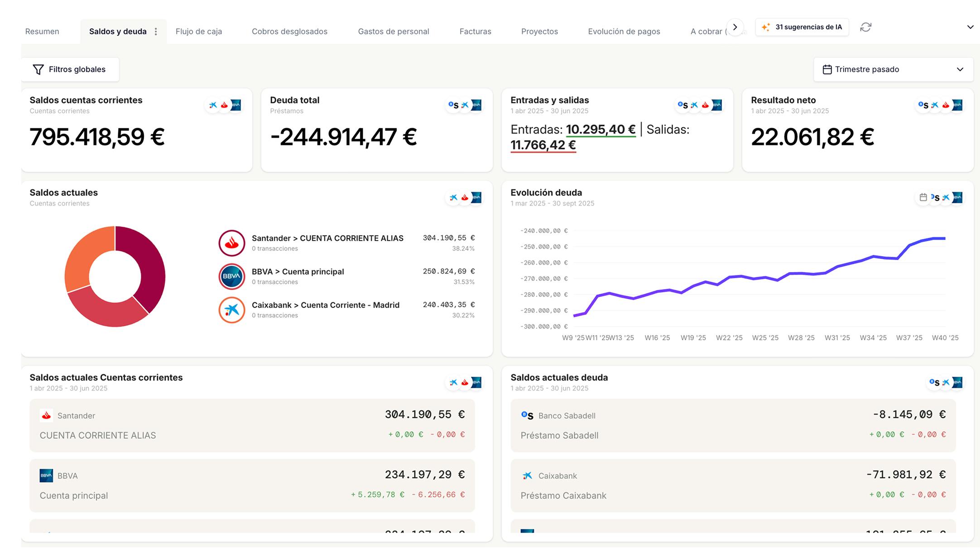Open the BBVA Cuenta principal balance row

click(x=252, y=485)
